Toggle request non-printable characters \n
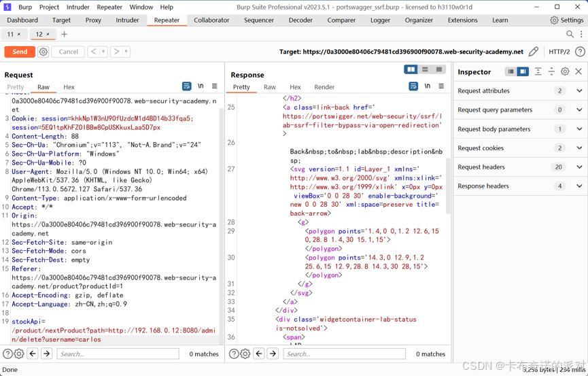 (201, 86)
